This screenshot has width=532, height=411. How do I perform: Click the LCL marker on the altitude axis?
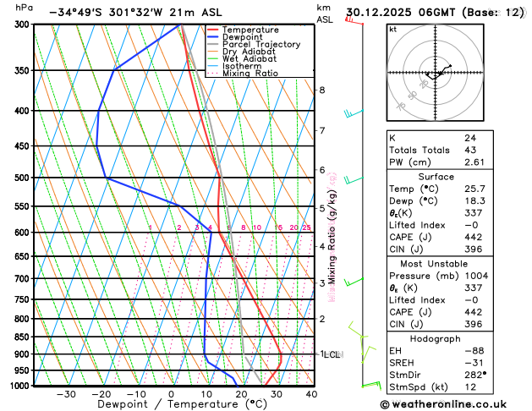[x=332, y=354]
